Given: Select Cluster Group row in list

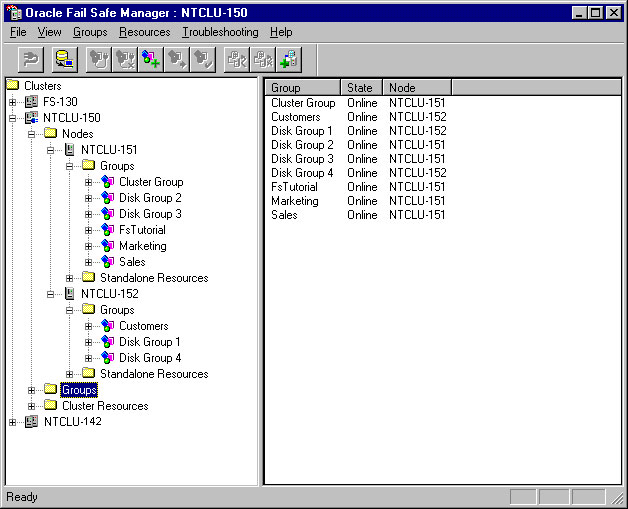Looking at the screenshot, I should (303, 103).
